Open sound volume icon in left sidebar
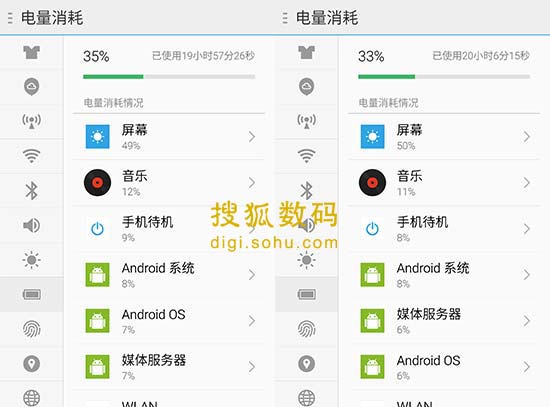The width and height of the screenshot is (550, 407). point(32,225)
